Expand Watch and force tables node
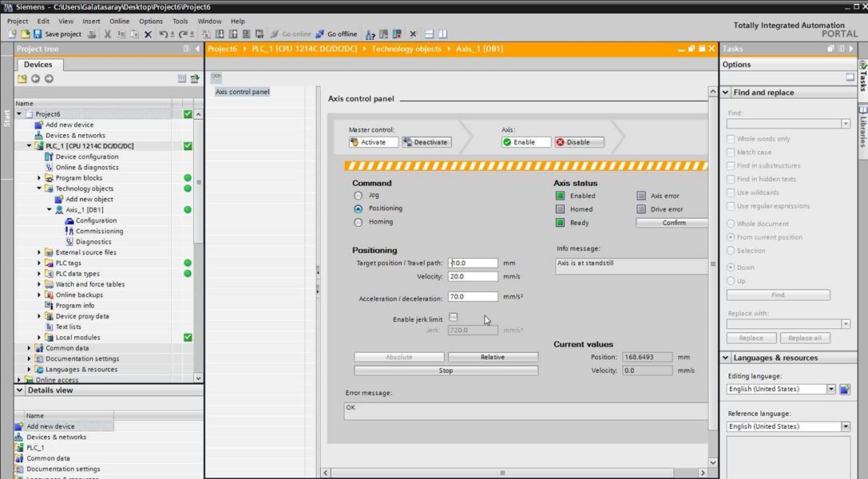This screenshot has width=868, height=479. [39, 284]
